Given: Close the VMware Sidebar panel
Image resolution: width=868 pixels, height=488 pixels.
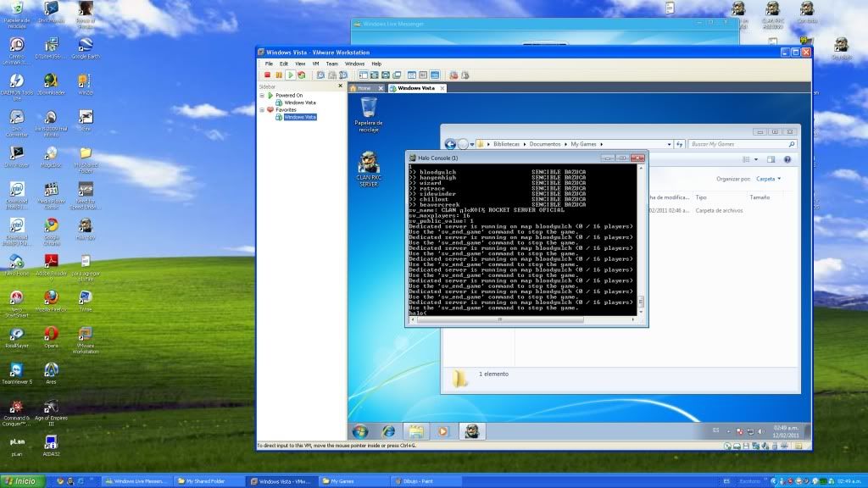Looking at the screenshot, I should point(341,86).
